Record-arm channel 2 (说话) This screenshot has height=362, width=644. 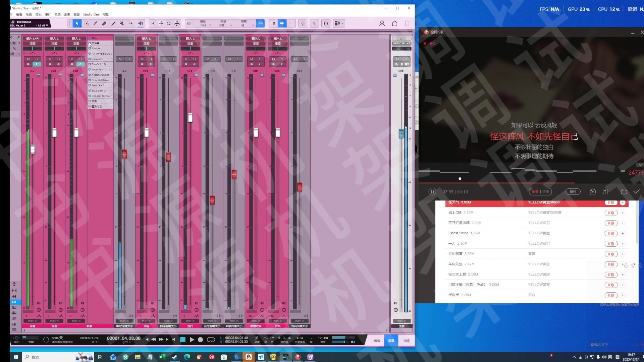coord(50,64)
